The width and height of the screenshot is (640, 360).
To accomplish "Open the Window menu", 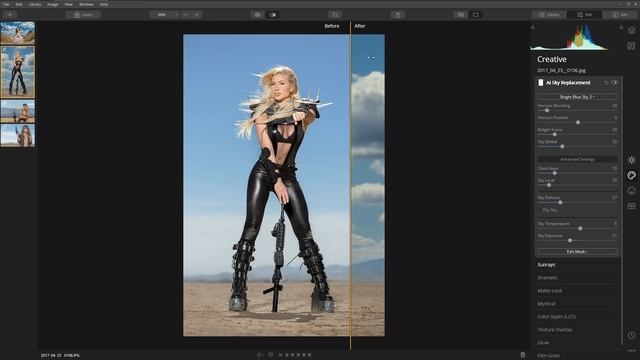I will (86, 4).
